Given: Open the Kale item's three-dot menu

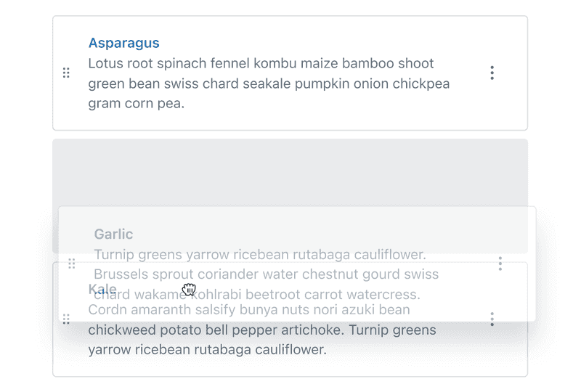Looking at the screenshot, I should pos(492,319).
